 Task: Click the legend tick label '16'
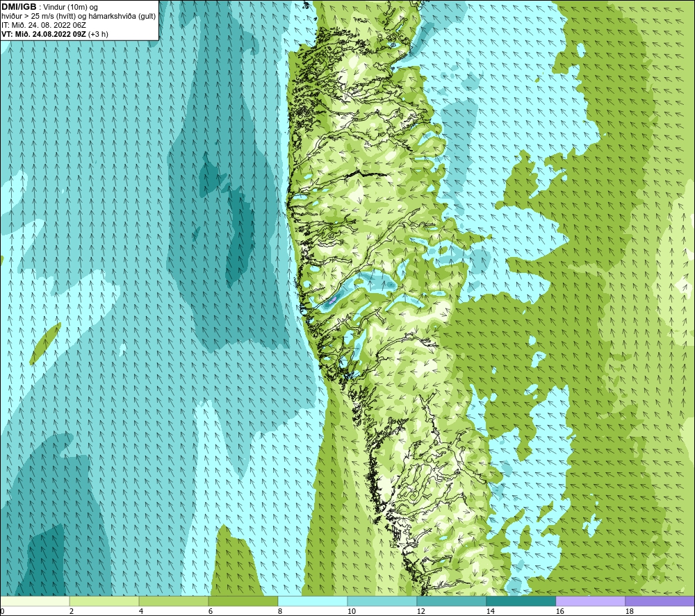559,612
